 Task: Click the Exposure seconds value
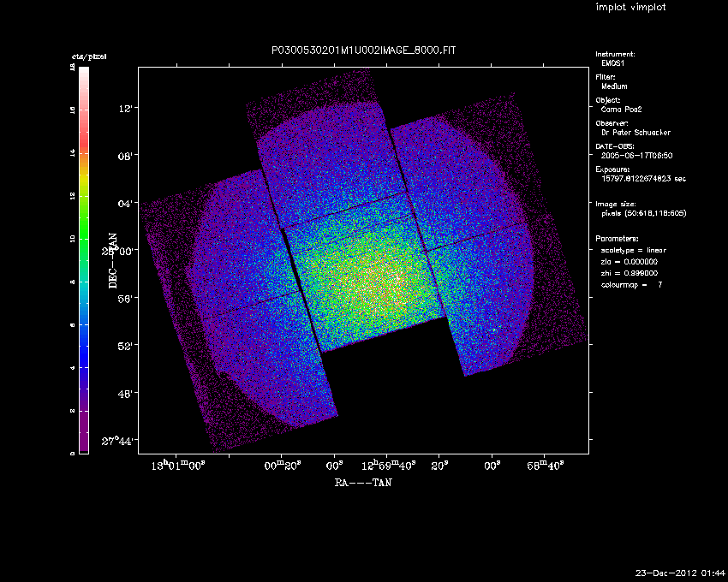(x=644, y=179)
